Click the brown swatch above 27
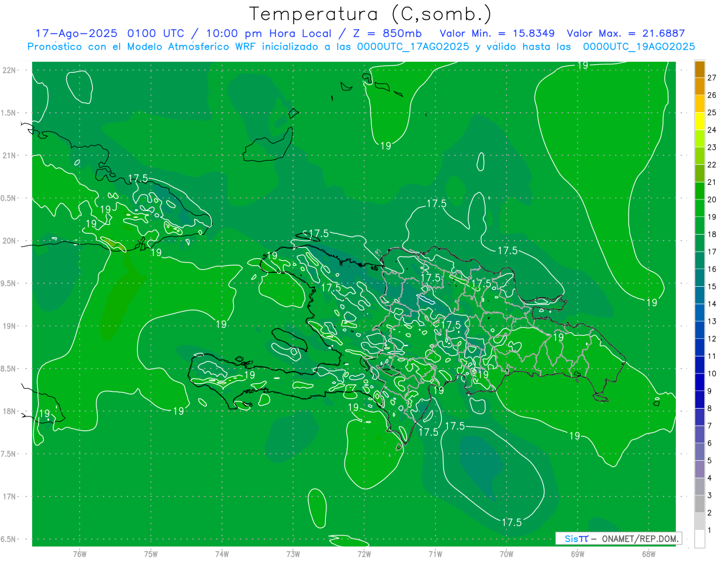728x562 pixels. [699, 70]
